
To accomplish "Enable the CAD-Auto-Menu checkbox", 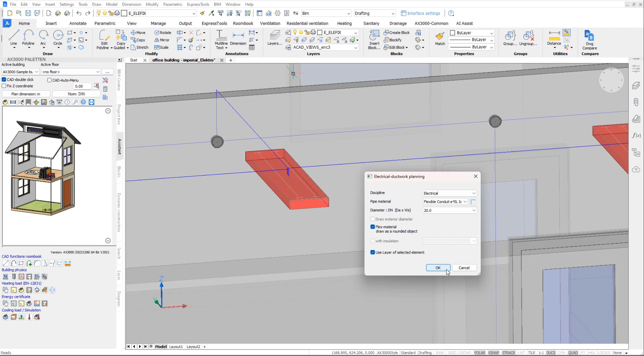I will point(50,80).
